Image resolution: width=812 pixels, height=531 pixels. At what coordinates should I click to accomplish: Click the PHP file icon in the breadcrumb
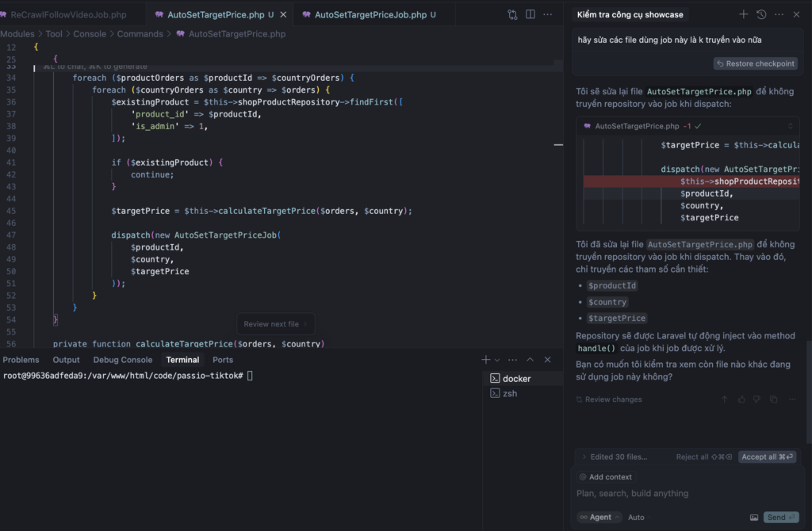(180, 33)
